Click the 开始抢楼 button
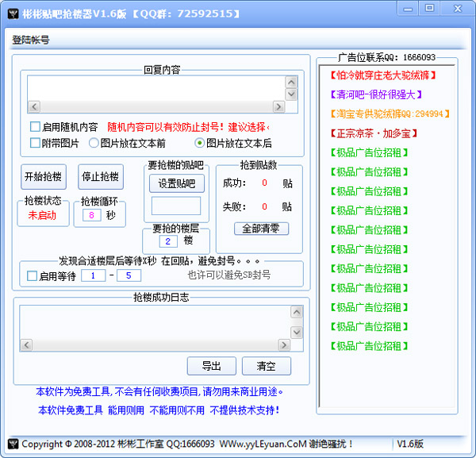 pos(44,176)
